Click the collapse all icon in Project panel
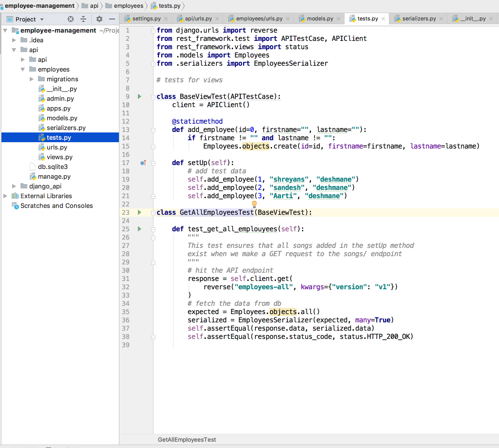This screenshot has width=499, height=448. (83, 19)
